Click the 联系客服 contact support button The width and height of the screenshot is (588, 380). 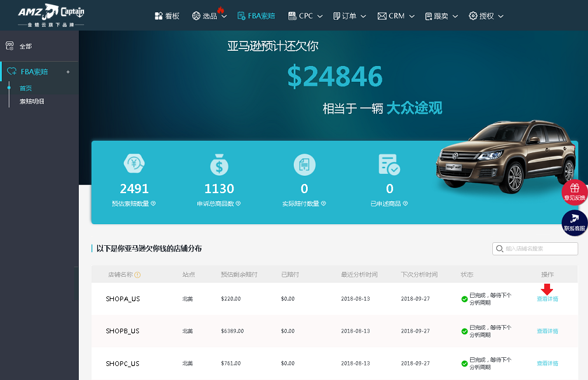(575, 223)
